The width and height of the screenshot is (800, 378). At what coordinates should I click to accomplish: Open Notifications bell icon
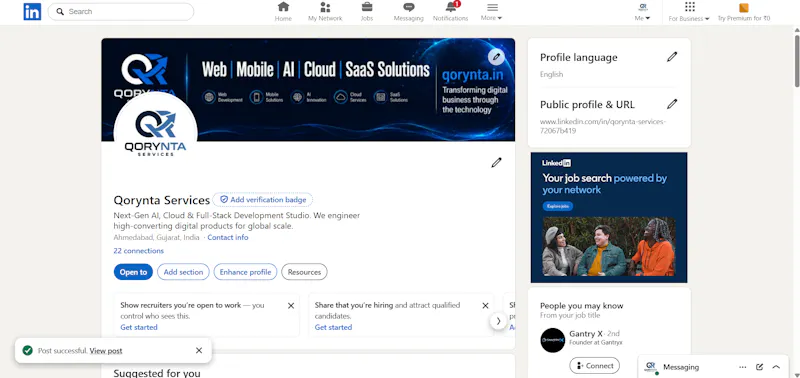pyautogui.click(x=451, y=7)
